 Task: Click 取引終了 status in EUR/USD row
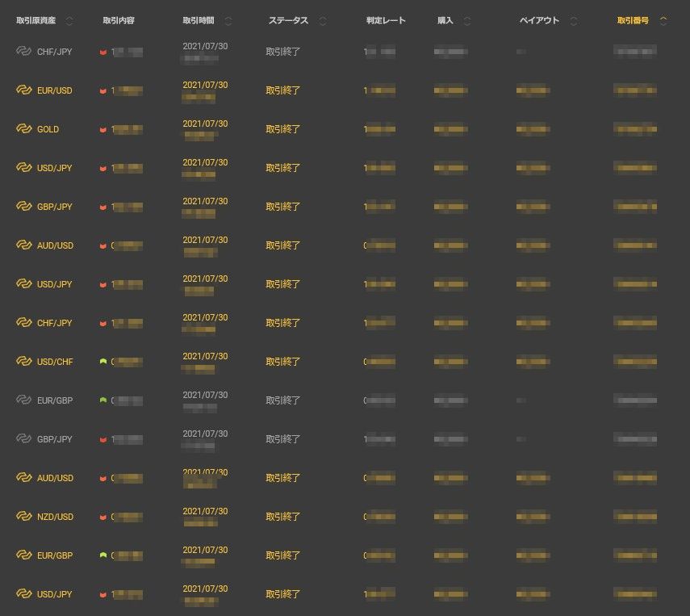283,90
